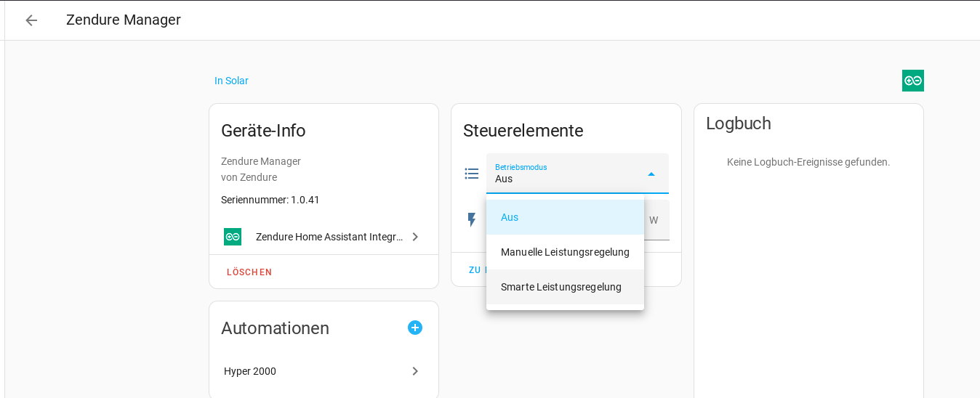Click the Seriennummer: 1.0.41 text
The width and height of the screenshot is (980, 398).
click(x=270, y=200)
